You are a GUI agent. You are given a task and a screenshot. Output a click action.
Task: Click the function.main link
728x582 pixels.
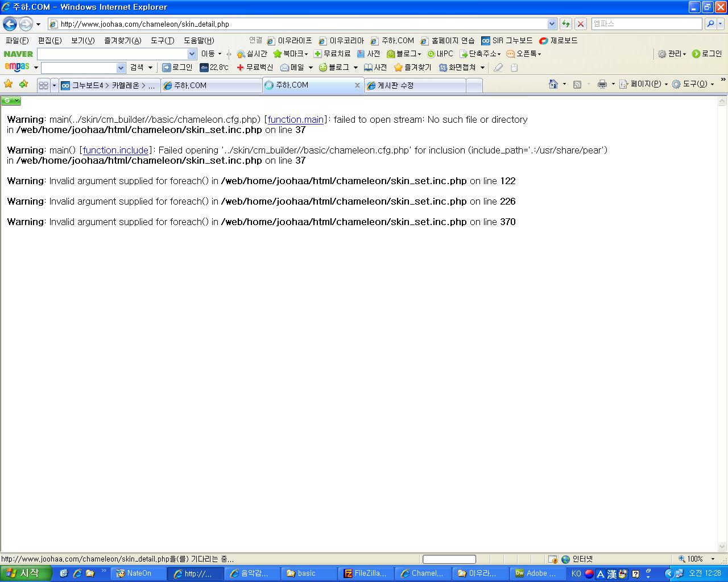296,119
